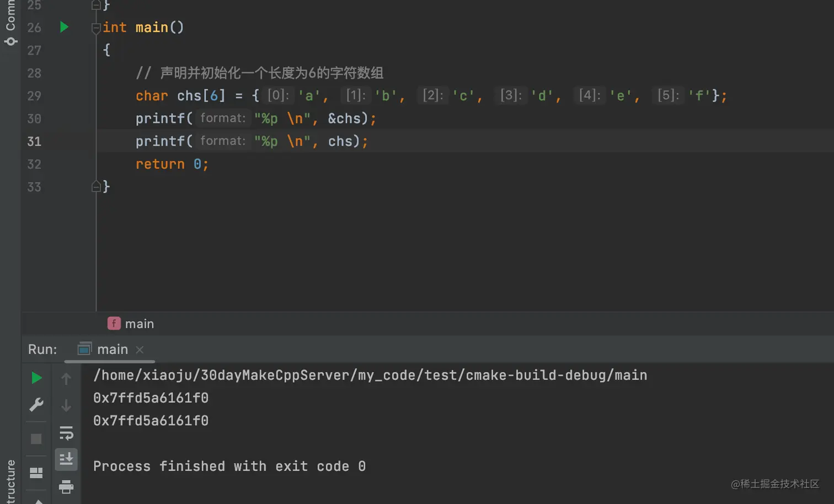Open the Commit tool window tab
Image resolution: width=834 pixels, height=504 pixels.
tap(10, 22)
